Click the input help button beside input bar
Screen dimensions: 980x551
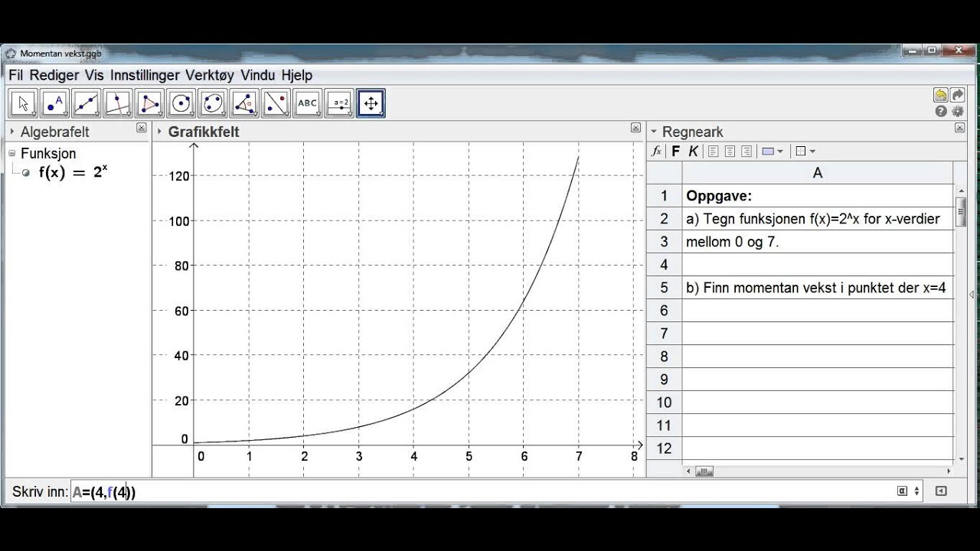pos(941,491)
